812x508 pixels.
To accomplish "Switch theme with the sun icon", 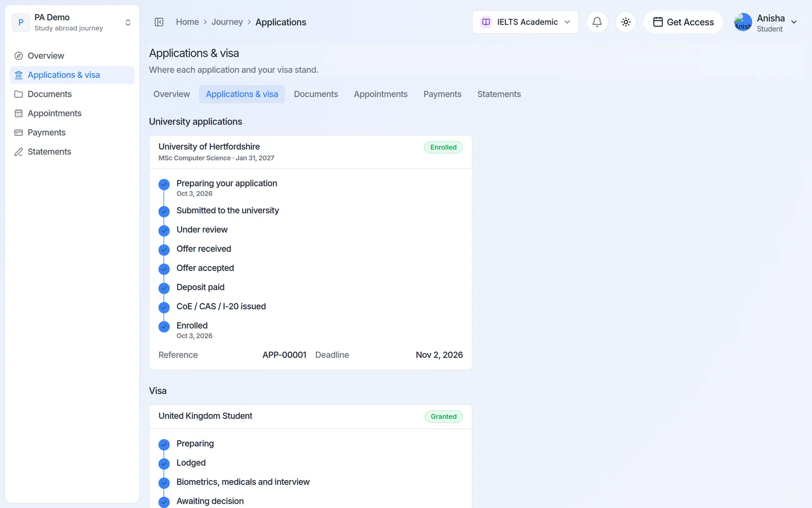I will [x=626, y=22].
